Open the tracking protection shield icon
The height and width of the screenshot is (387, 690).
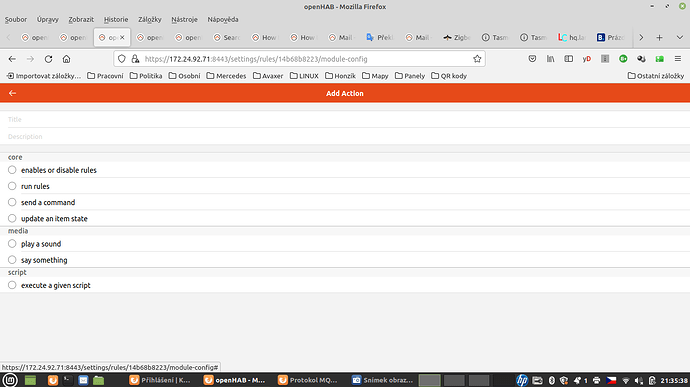(122, 59)
